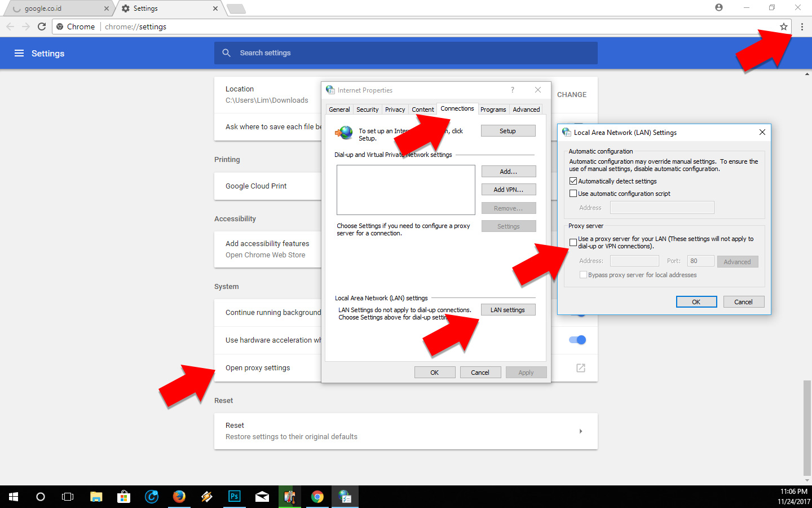Open the Advanced tab in Internet Properties
812x508 pixels.
tap(526, 109)
